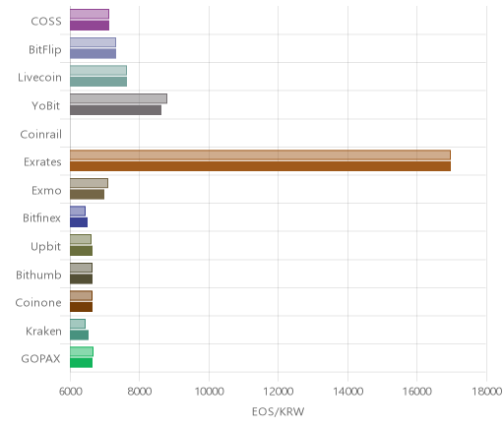Click the light orange Exrates bar

coord(260,154)
